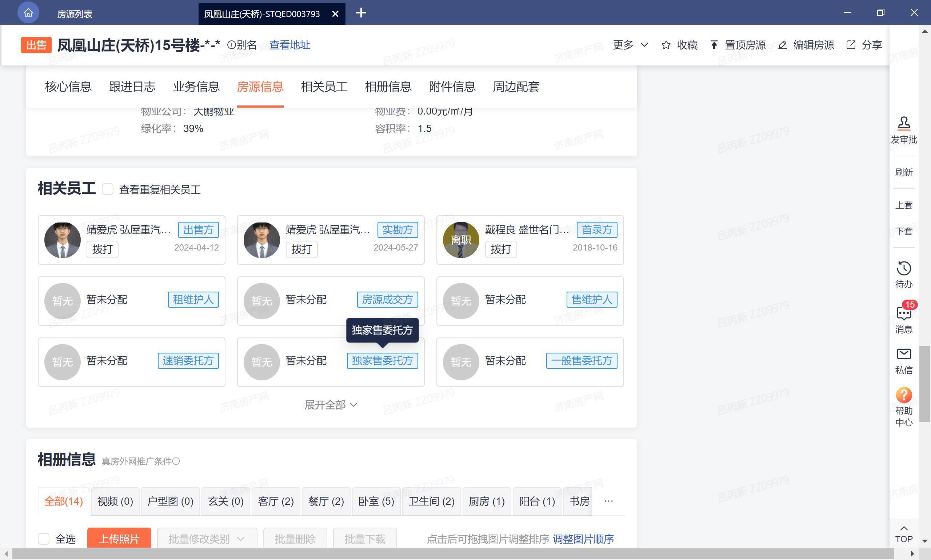This screenshot has width=931, height=560.
Task: Click the 暂无 avatar on the 租维护人 card
Action: 62,301
